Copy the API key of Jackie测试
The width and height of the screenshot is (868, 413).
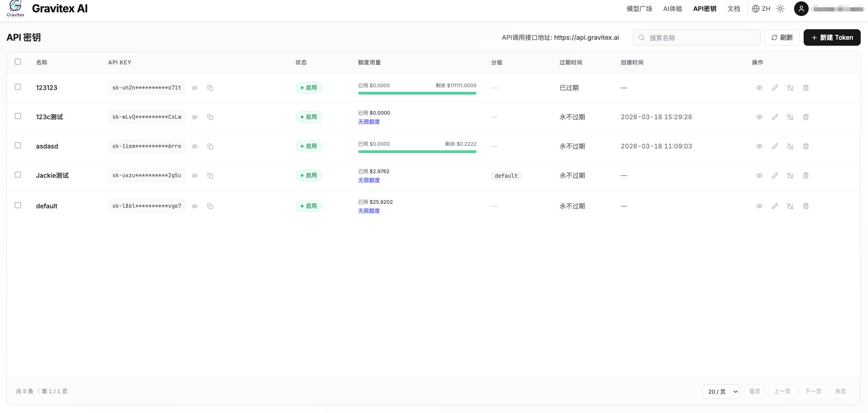tap(210, 175)
